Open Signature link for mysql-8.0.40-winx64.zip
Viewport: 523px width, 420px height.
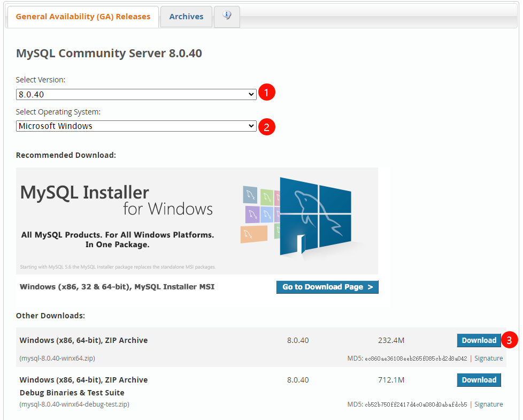click(x=488, y=358)
